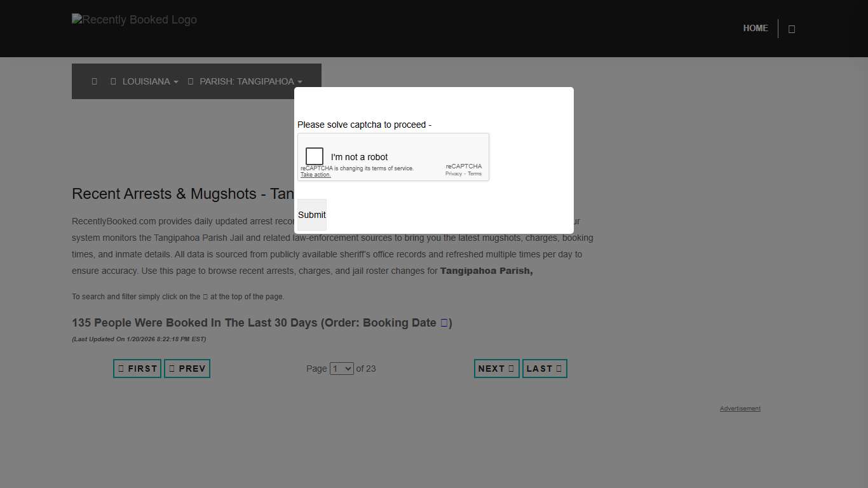
Task: Open the PARISH: TANGIPAHOA dropdown menu
Action: click(x=249, y=81)
